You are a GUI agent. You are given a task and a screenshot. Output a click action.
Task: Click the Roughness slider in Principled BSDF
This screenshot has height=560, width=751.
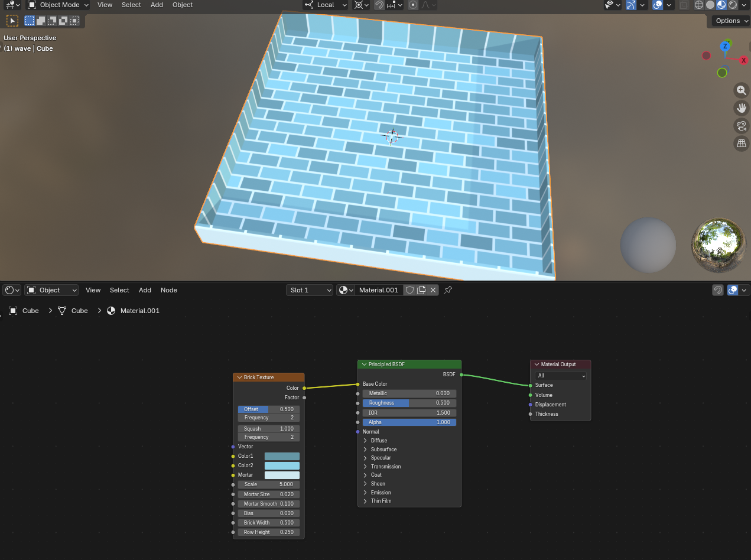click(x=409, y=403)
